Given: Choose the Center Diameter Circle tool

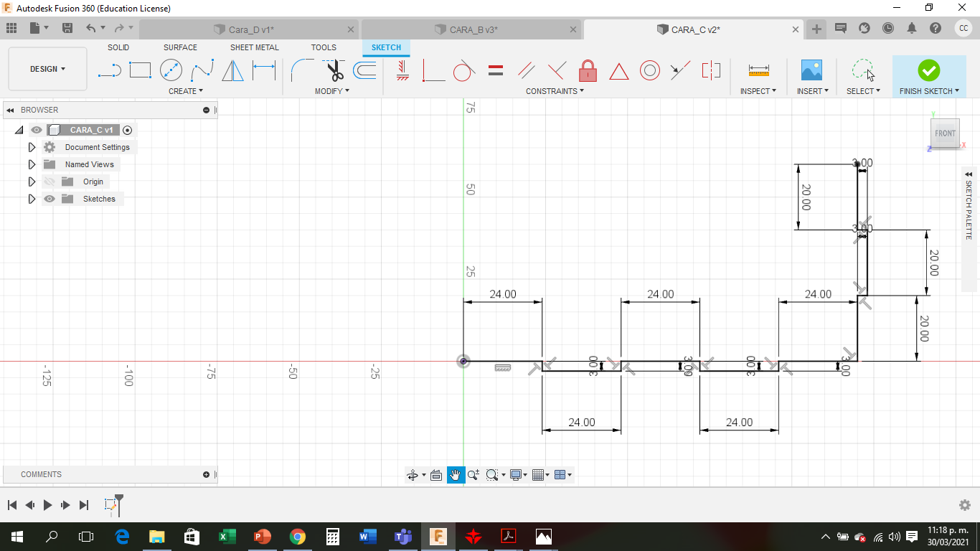Looking at the screenshot, I should [x=171, y=70].
